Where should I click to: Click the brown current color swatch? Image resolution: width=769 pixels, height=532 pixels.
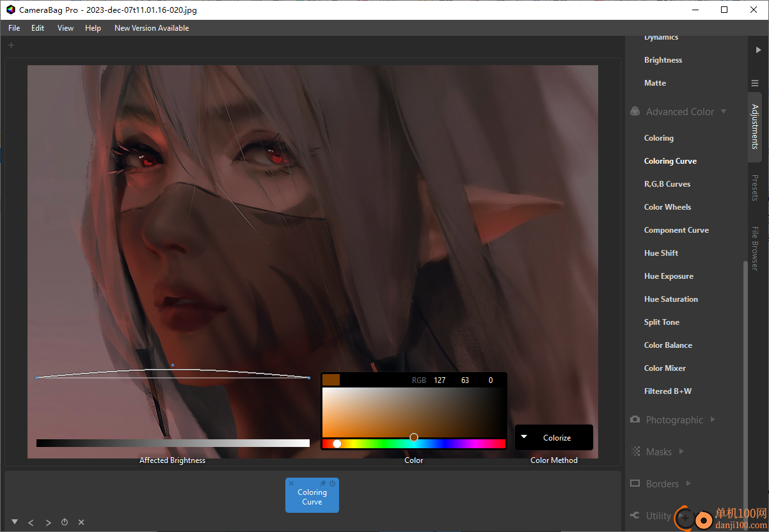coord(331,380)
